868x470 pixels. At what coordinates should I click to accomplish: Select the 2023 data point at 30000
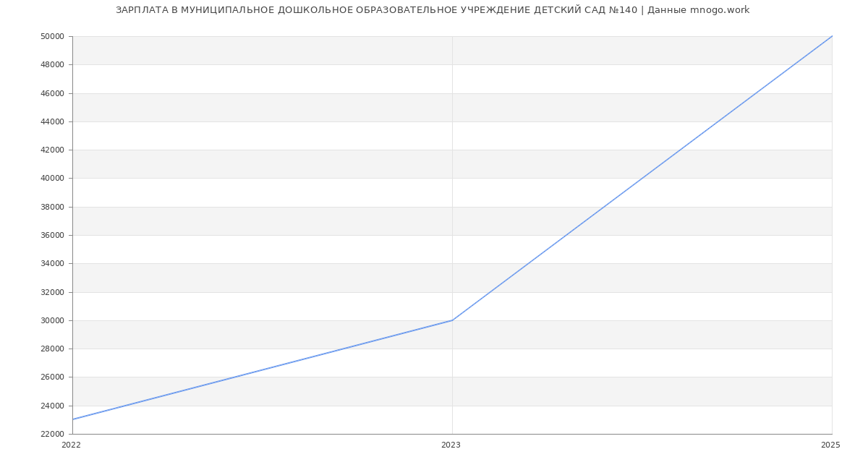coord(452,320)
